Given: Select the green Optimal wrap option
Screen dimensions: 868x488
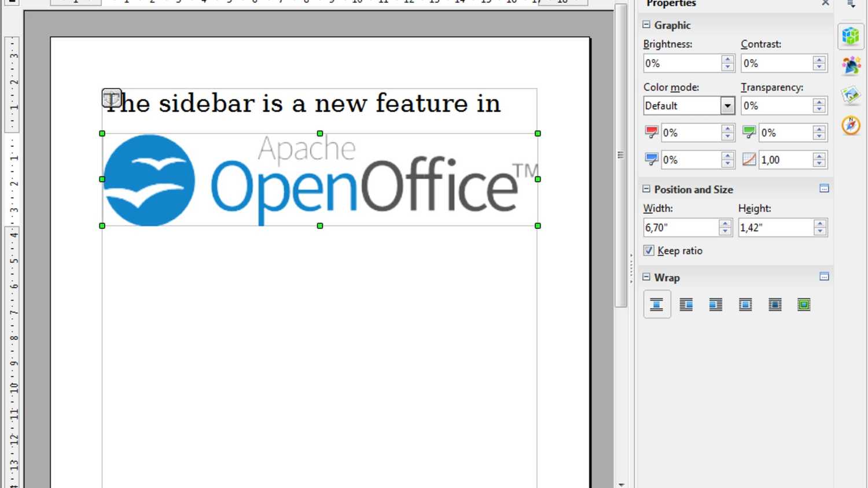Looking at the screenshot, I should pyautogui.click(x=804, y=305).
